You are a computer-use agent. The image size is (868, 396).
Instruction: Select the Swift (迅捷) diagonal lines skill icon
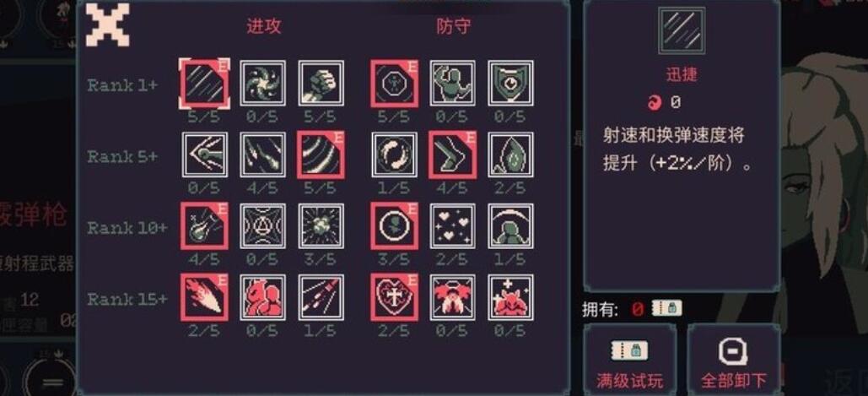click(x=204, y=83)
